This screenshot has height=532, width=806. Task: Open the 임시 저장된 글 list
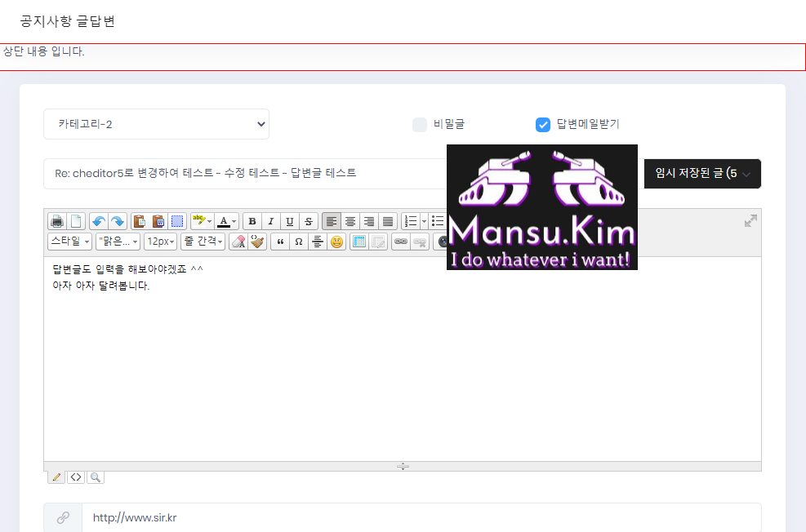702,174
